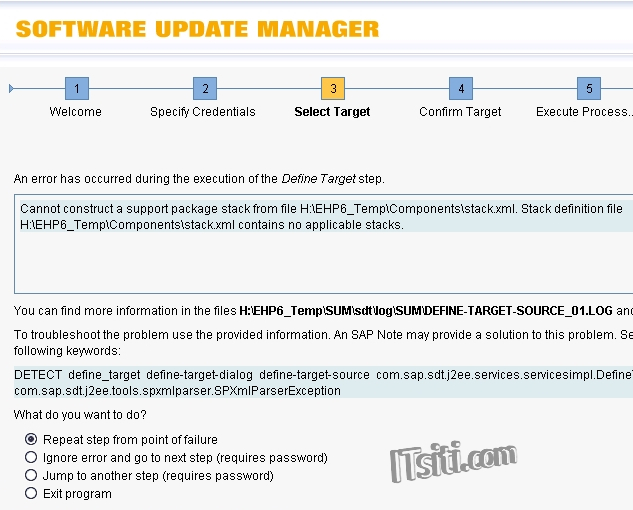Select the Welcome step label

75,112
